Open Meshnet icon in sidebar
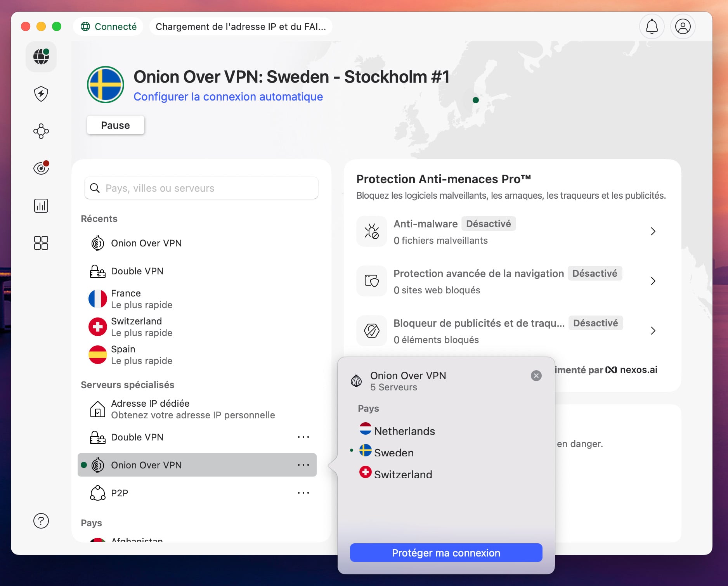This screenshot has height=586, width=728. (41, 131)
